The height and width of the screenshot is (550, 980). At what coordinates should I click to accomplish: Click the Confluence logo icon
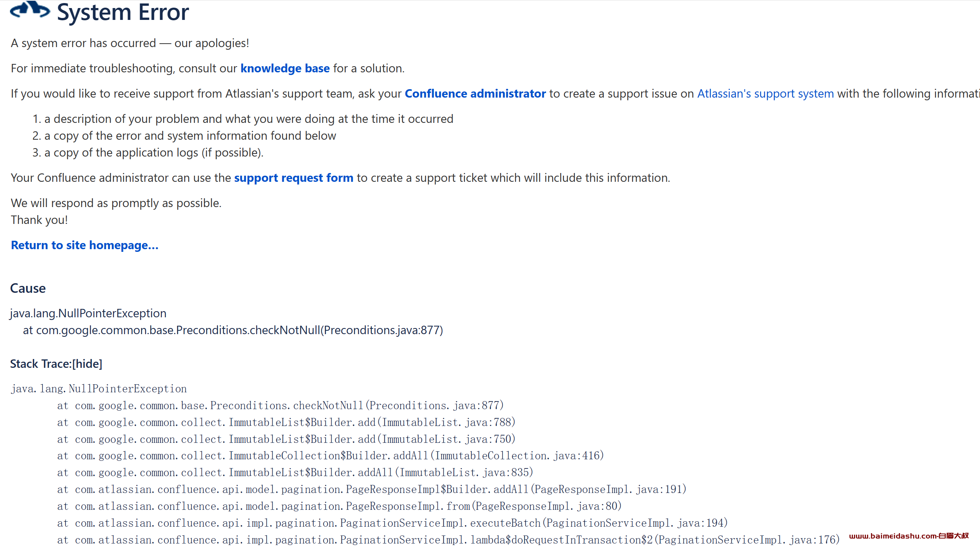(x=29, y=10)
